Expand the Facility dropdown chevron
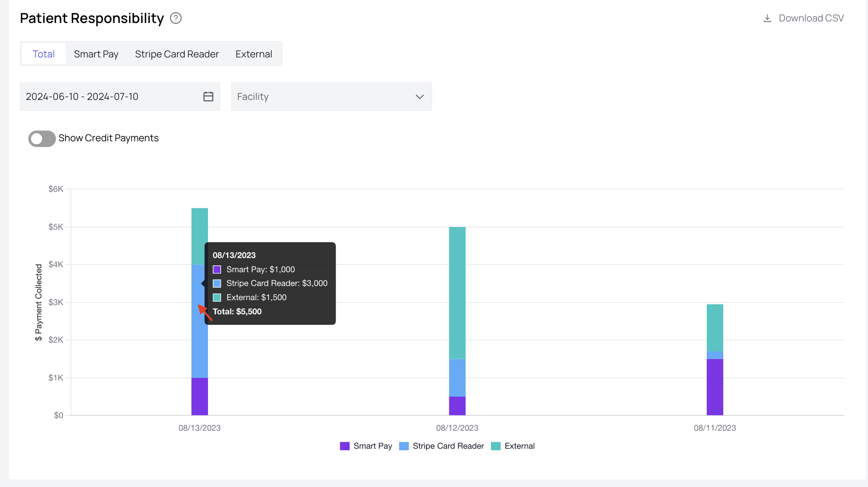 point(420,97)
